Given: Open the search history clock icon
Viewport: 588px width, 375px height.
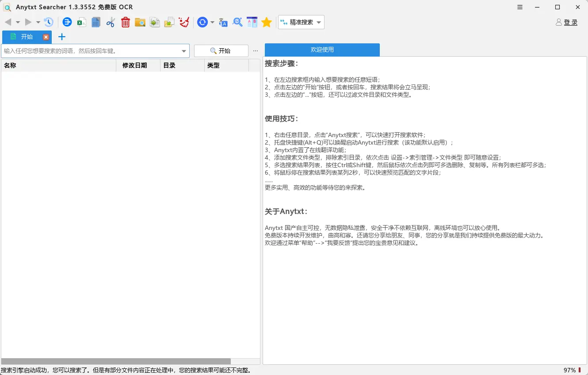Looking at the screenshot, I should pos(49,22).
